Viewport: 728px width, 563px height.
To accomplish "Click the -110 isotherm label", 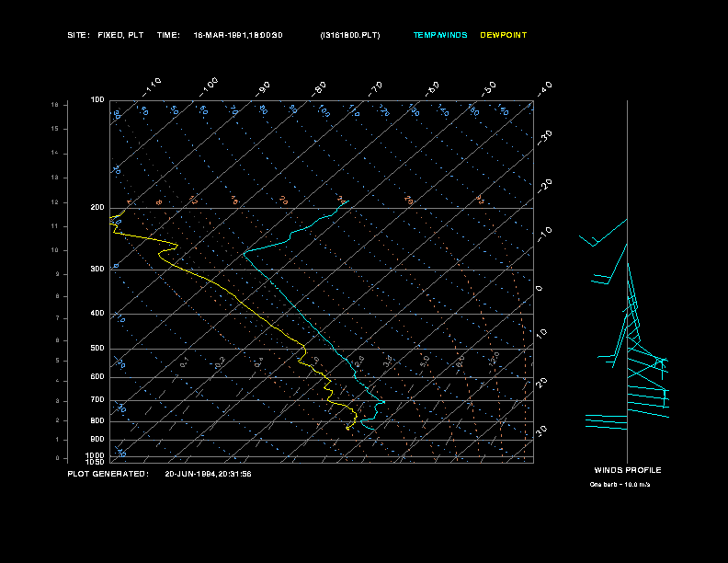I will 152,87.
